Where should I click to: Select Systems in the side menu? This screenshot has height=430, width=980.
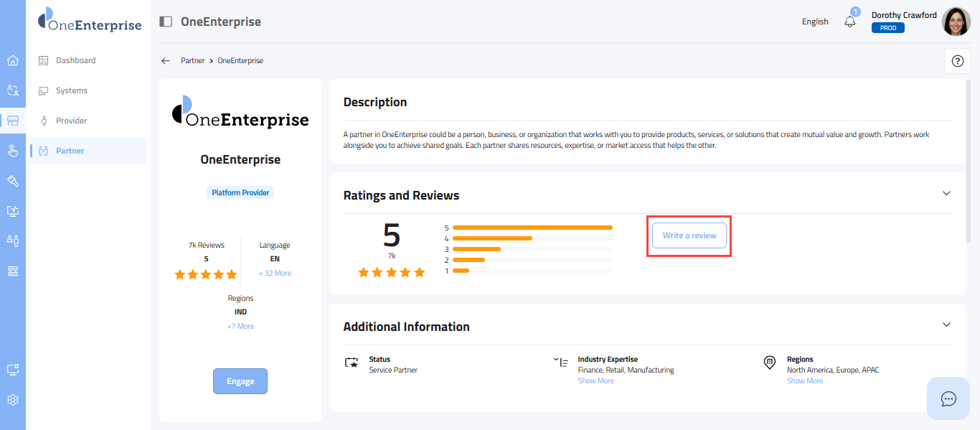[x=71, y=90]
